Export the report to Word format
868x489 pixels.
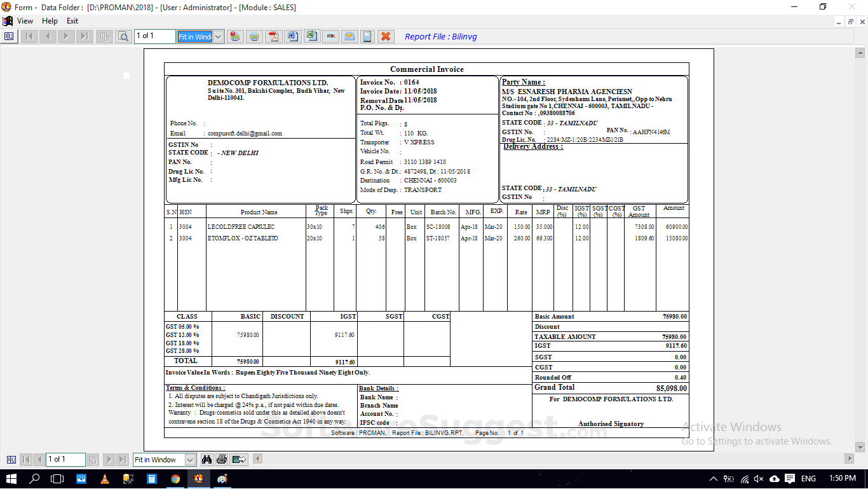(x=292, y=36)
